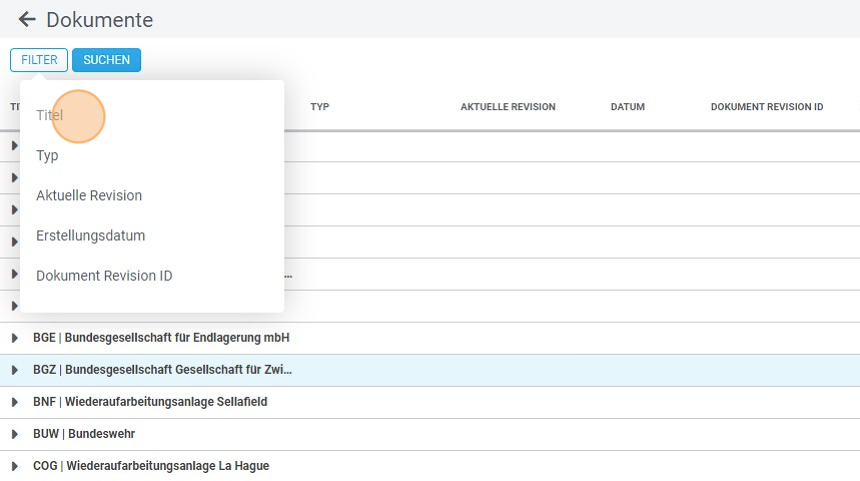The height and width of the screenshot is (481, 860).
Task: Select the BNF | Wiederaufarbeitungsanlage Sellafield entry
Action: (x=150, y=402)
